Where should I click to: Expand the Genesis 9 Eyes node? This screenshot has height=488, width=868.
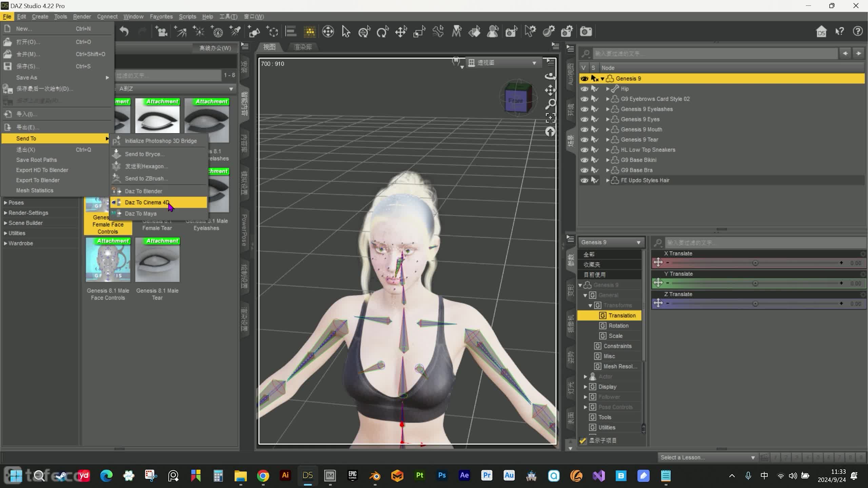coord(608,119)
